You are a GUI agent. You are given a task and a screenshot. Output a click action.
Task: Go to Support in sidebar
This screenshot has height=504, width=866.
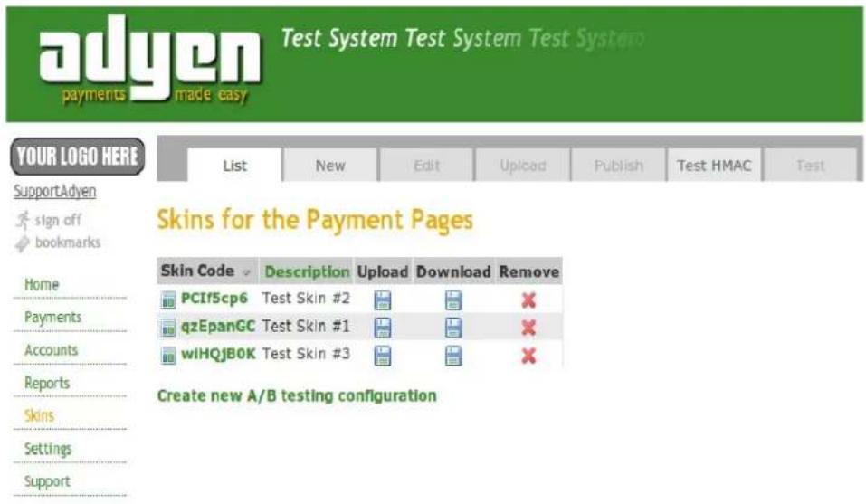47,481
